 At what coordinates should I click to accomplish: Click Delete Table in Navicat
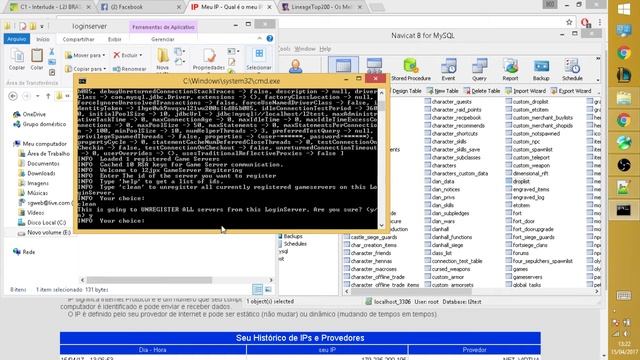pyautogui.click(x=482, y=91)
